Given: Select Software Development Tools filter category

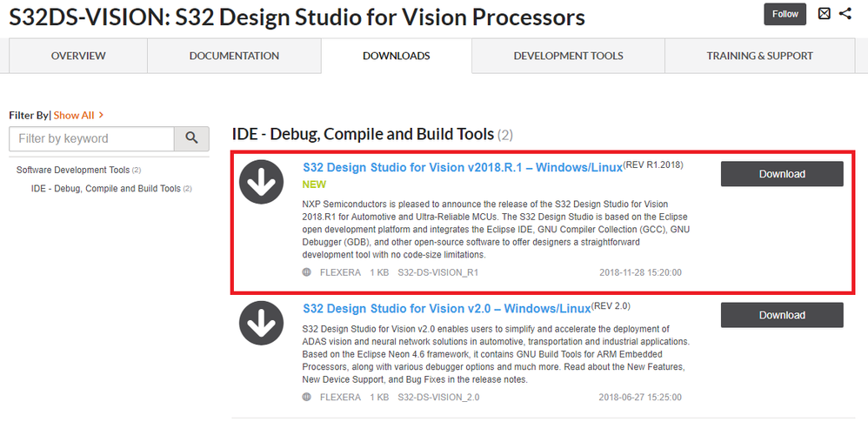Looking at the screenshot, I should [x=72, y=170].
